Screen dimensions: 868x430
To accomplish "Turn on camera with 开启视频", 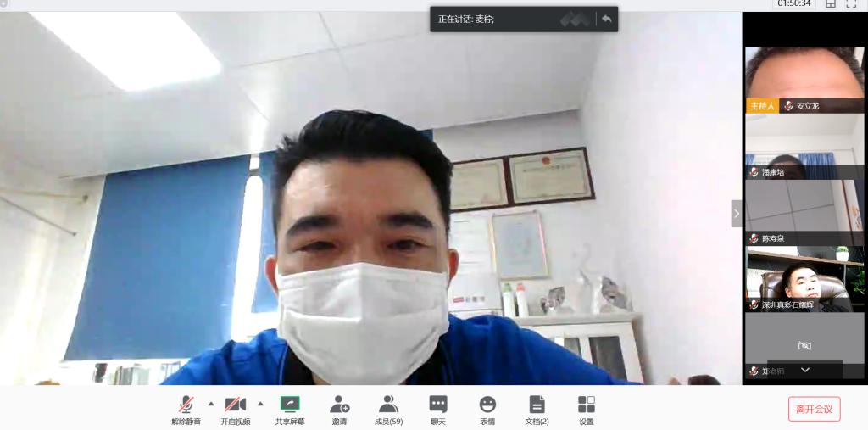I will pyautogui.click(x=235, y=405).
